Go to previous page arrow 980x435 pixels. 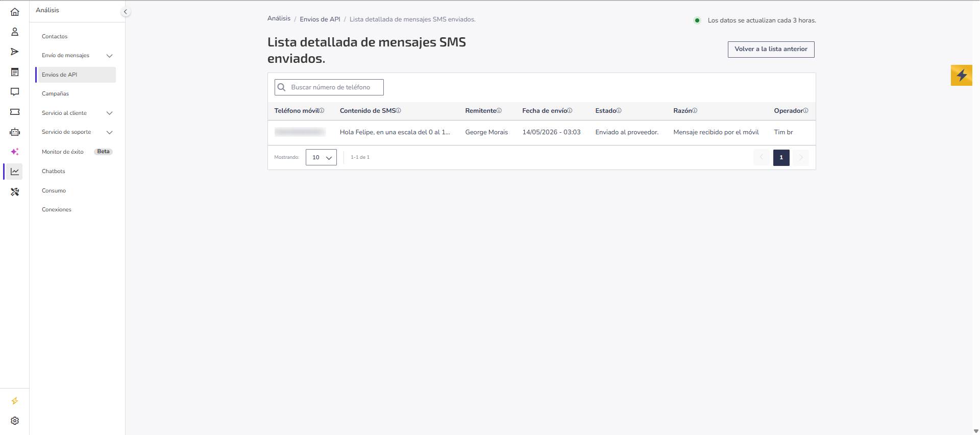(x=762, y=157)
